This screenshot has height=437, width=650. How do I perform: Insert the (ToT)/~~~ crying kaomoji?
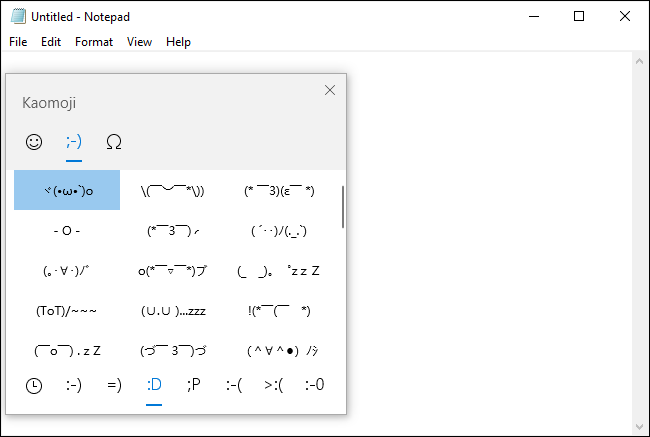tap(67, 310)
